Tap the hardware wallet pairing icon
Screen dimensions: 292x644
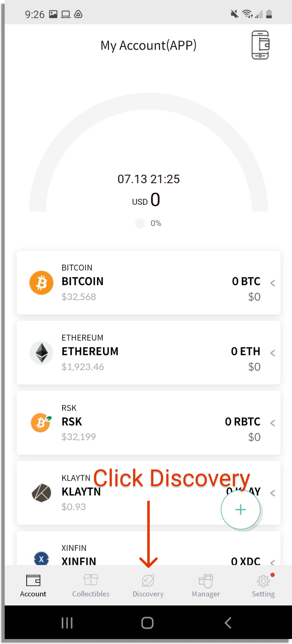point(260,45)
